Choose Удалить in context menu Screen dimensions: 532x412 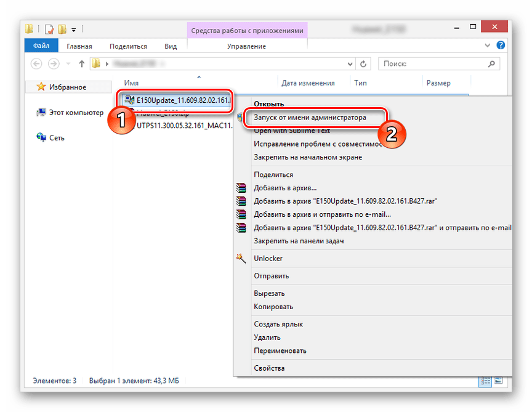267,337
